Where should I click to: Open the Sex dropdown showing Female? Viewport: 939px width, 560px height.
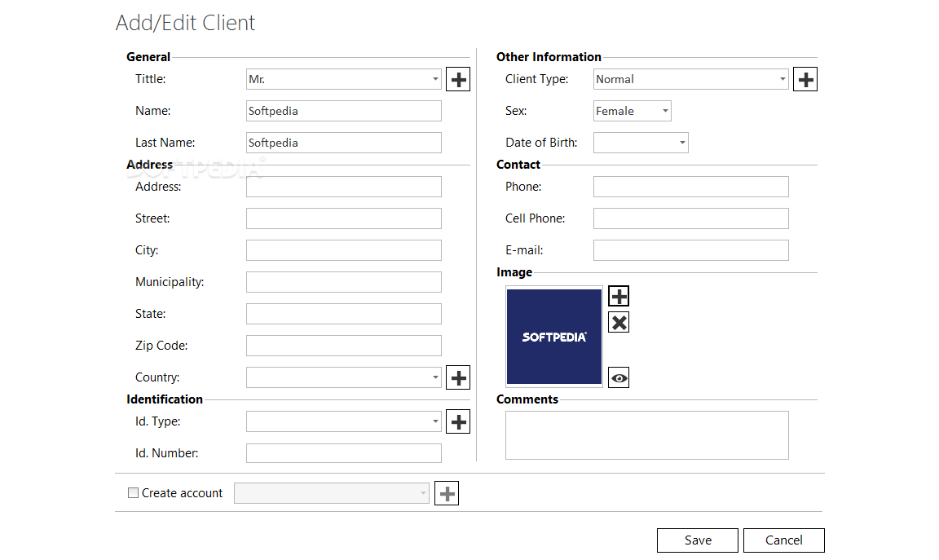[633, 111]
